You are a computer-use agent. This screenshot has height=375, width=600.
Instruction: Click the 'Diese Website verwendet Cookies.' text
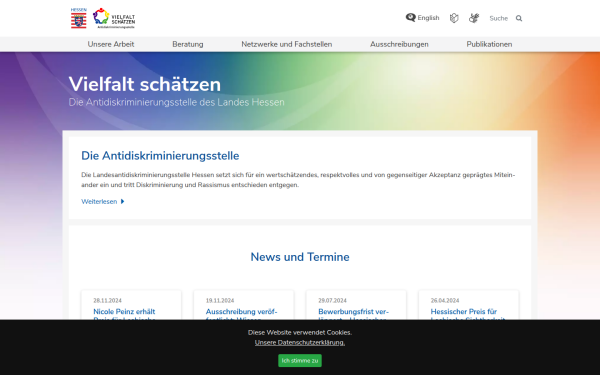click(x=300, y=332)
